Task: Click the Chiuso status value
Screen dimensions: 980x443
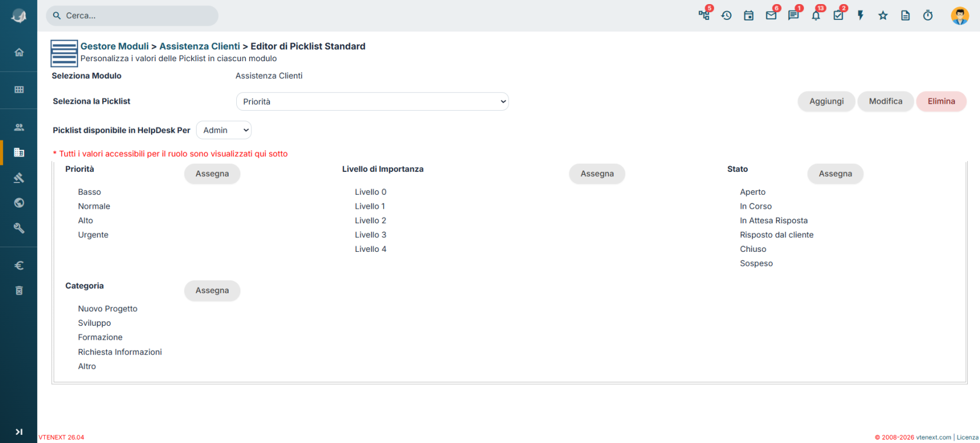Action: pos(753,249)
